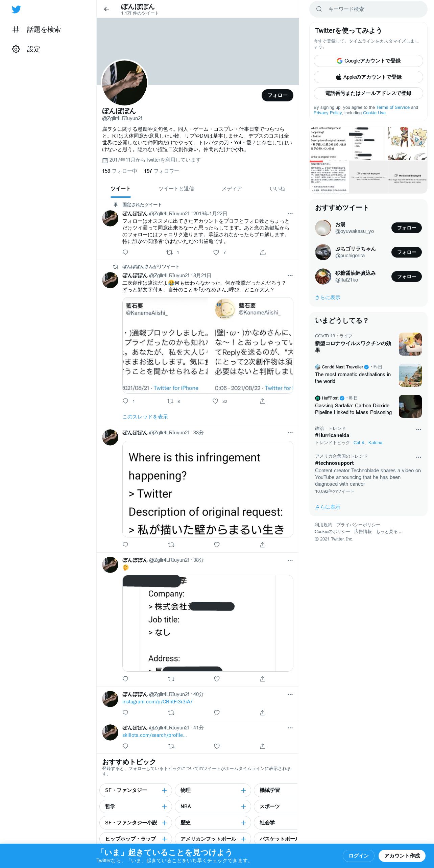The image size is (434, 868).
Task: Reply to the tweet posted 33分 ago
Action: point(125,545)
